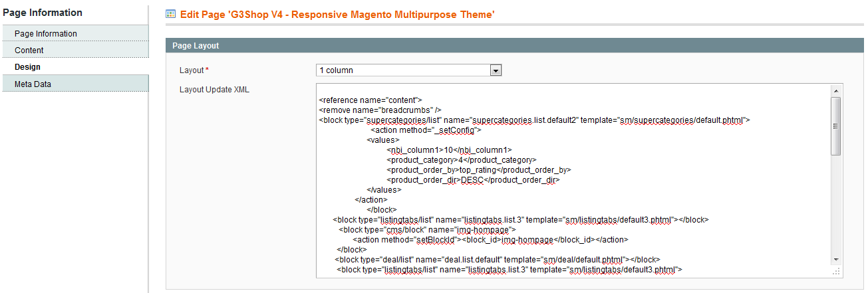Click the action method="_setConfig" line

point(426,130)
